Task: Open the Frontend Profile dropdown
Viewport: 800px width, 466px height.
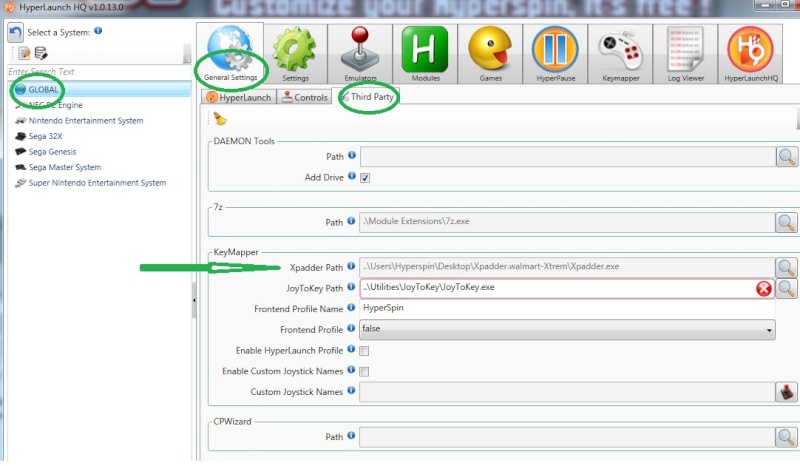Action: coord(567,329)
